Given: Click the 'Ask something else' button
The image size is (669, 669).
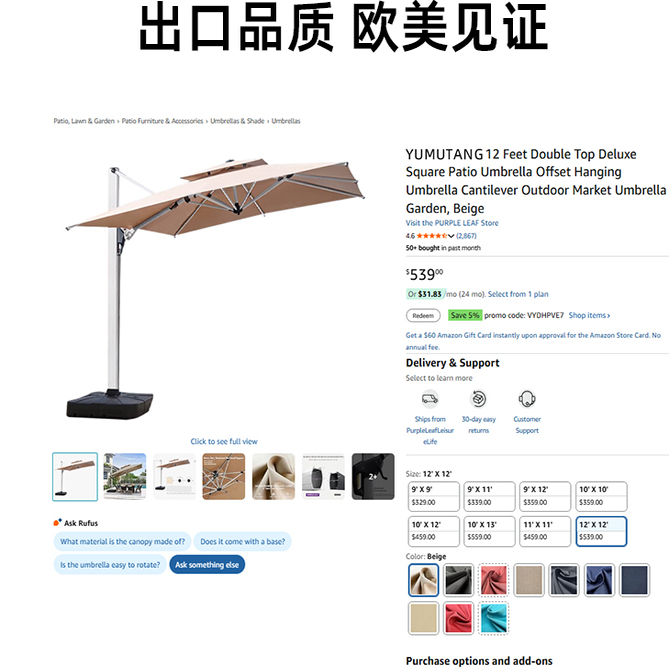Looking at the screenshot, I should [x=207, y=564].
